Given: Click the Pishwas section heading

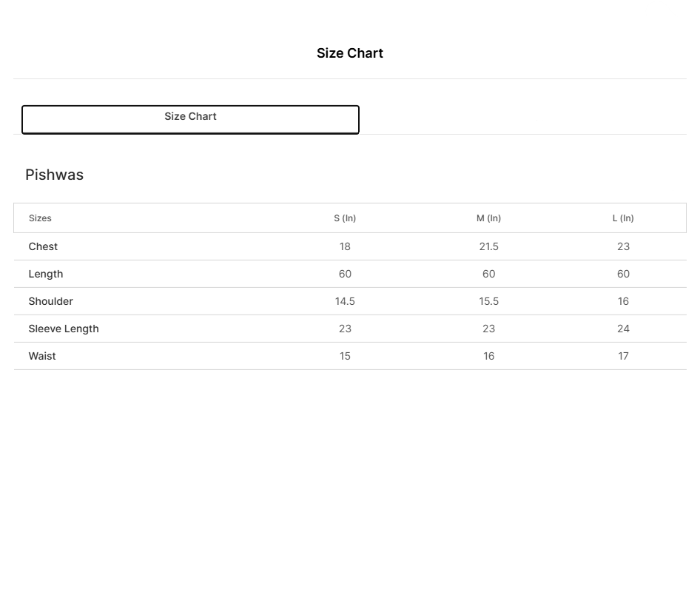Looking at the screenshot, I should [x=55, y=175].
